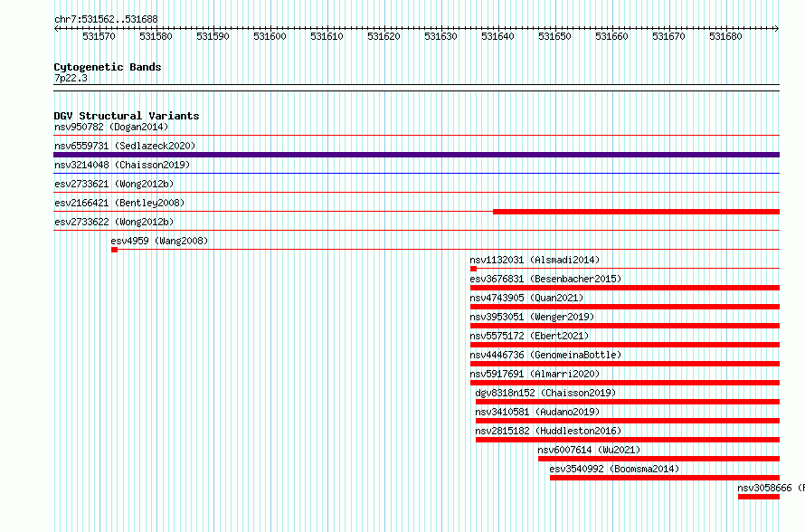
Task: Open nsv3410581 (Audano2019) label
Action: pos(537,412)
